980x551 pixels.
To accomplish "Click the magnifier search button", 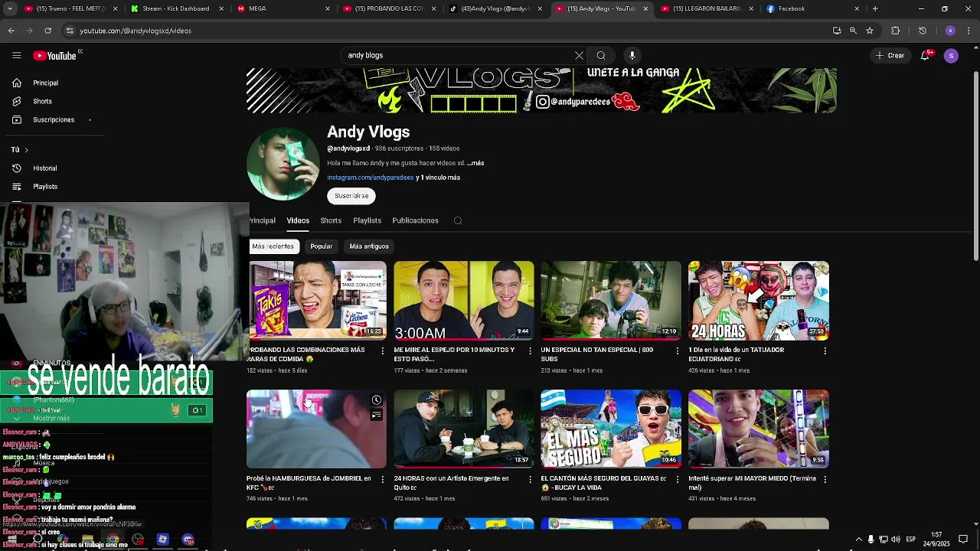I will coord(601,55).
